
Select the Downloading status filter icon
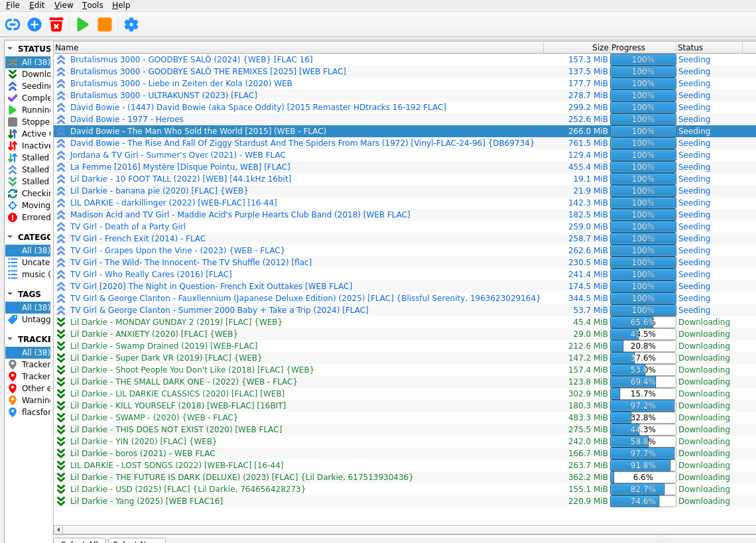coord(13,74)
